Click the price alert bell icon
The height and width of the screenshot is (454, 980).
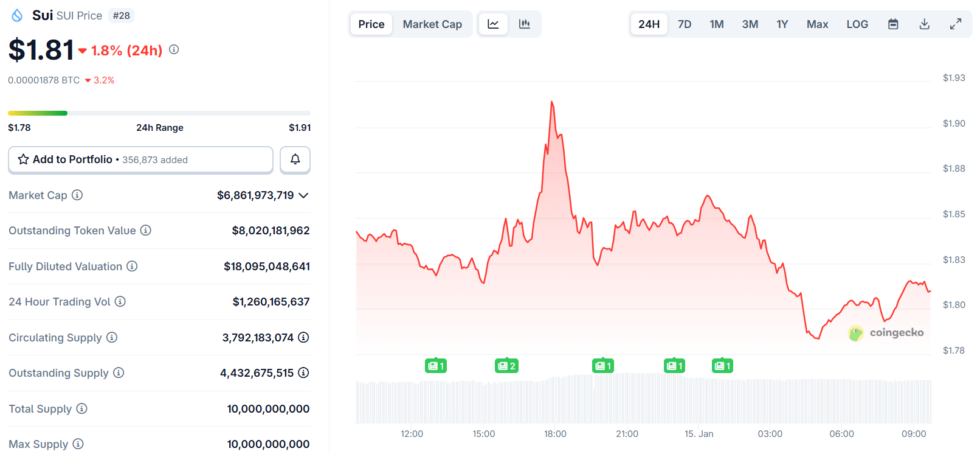[x=295, y=159]
